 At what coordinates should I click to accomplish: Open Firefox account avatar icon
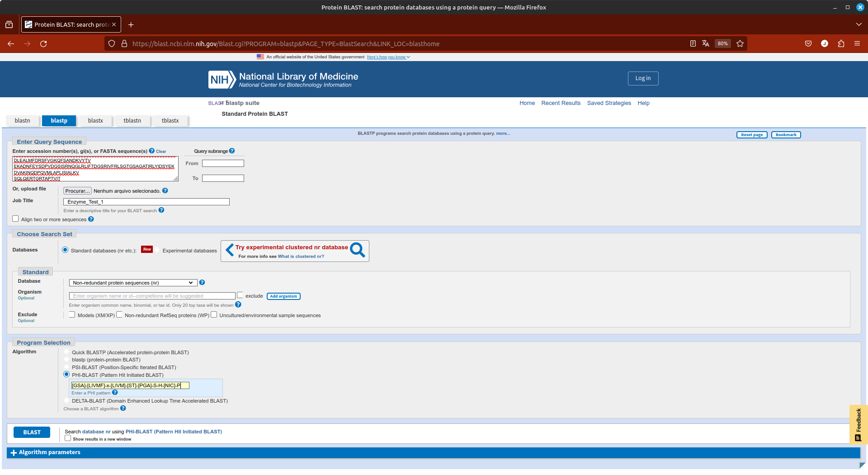pos(825,44)
